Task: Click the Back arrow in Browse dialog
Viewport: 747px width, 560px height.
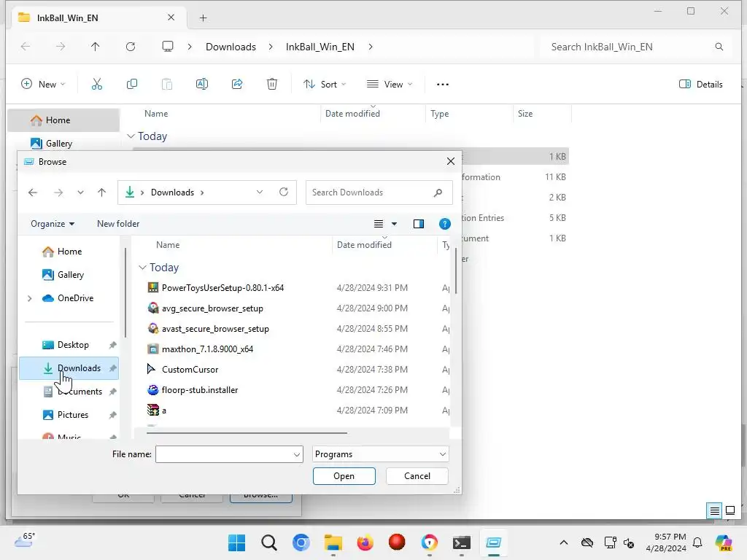Action: click(33, 192)
